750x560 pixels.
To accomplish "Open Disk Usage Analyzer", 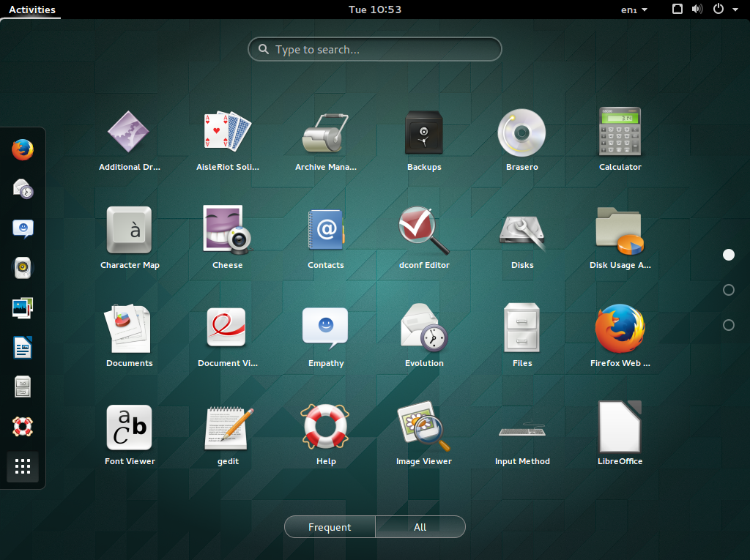I will coord(620,230).
